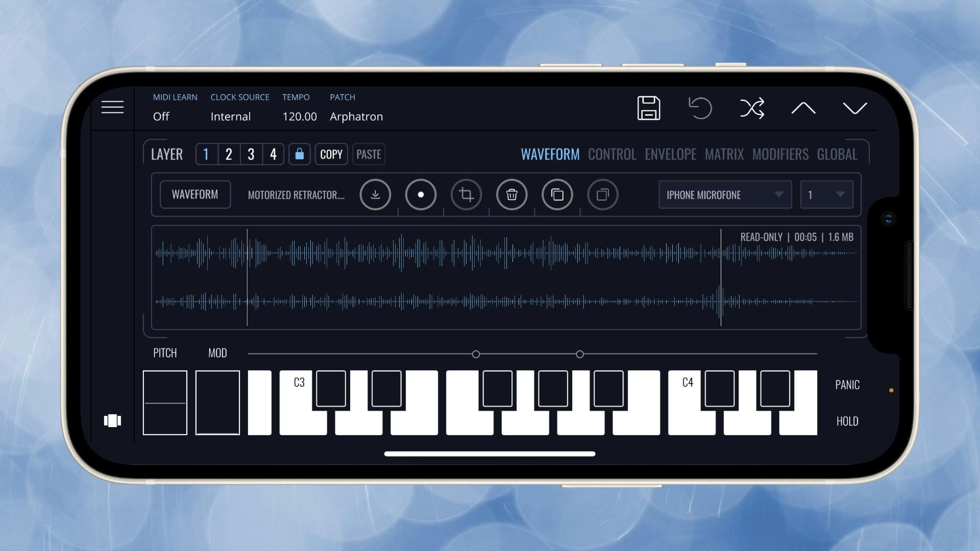Image resolution: width=980 pixels, height=551 pixels.
Task: Click the PASTE layer button
Action: (368, 154)
